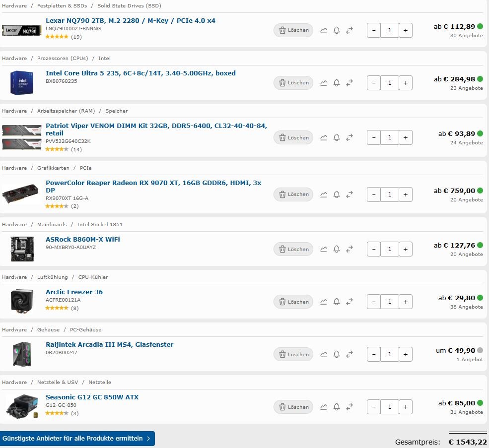Click swap arrows icon for Arctic Freezer 36

pyautogui.click(x=349, y=302)
